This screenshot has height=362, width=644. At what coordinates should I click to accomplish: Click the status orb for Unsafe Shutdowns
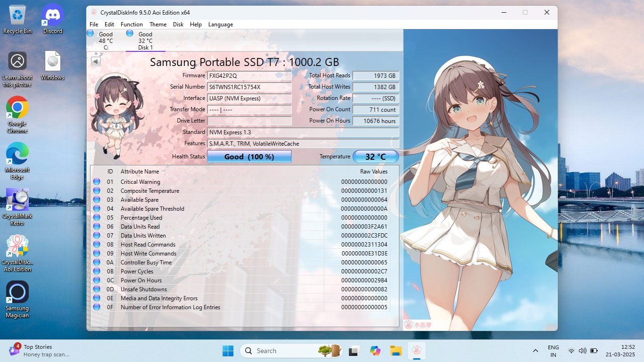tap(97, 289)
